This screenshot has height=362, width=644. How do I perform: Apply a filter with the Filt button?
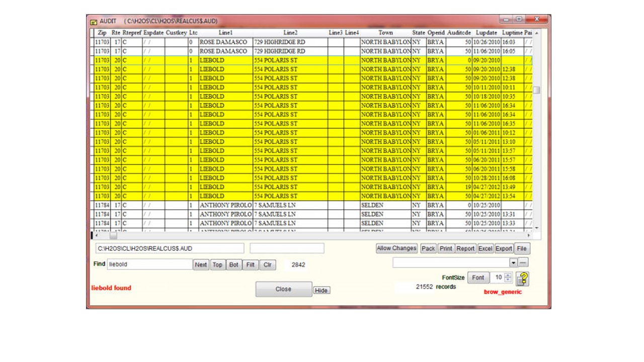[x=250, y=264]
